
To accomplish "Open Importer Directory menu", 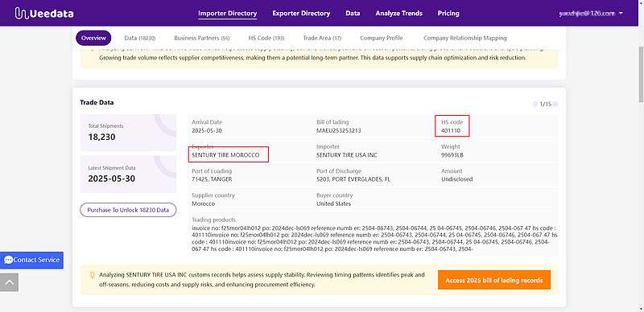I will 228,13.
